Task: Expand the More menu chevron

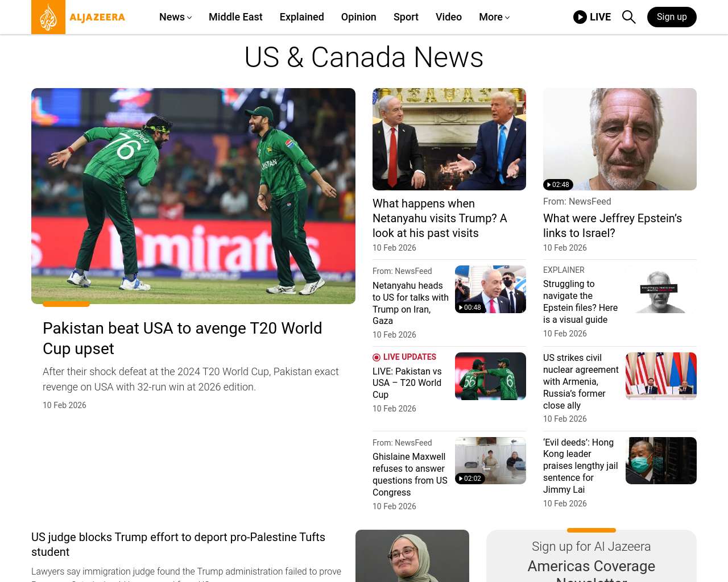Action: click(507, 18)
